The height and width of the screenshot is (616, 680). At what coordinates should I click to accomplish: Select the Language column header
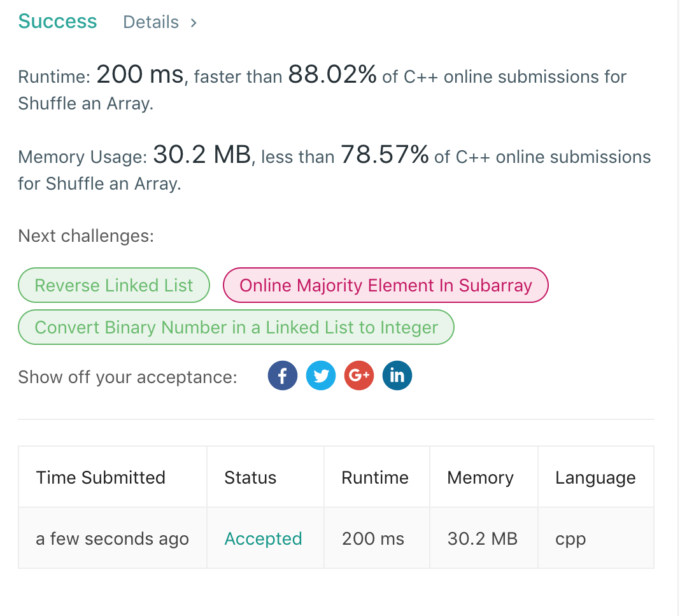pos(595,478)
